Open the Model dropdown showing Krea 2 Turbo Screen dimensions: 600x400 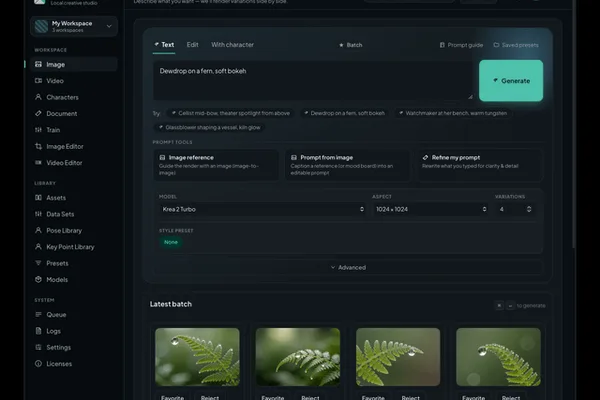[x=262, y=209]
